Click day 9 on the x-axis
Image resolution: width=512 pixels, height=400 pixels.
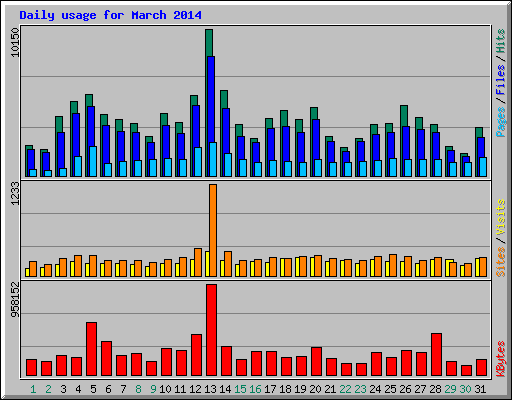click(153, 389)
